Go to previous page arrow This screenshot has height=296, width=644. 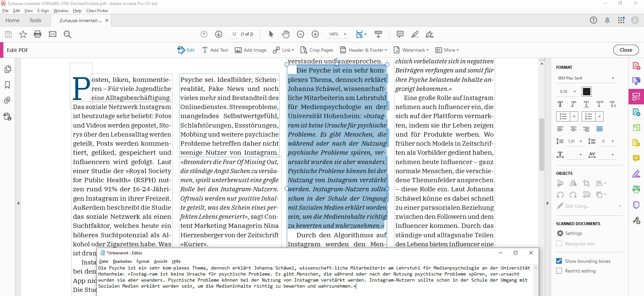[204, 34]
